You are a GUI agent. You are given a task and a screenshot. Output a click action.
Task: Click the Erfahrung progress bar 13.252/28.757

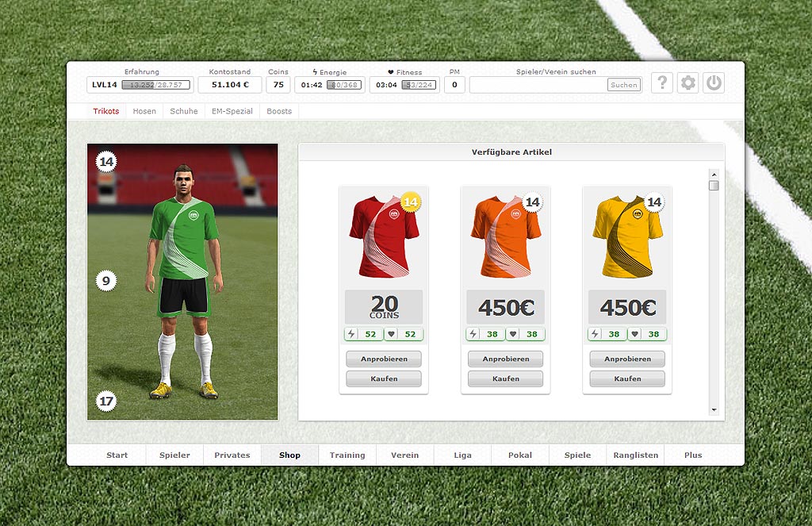(156, 85)
